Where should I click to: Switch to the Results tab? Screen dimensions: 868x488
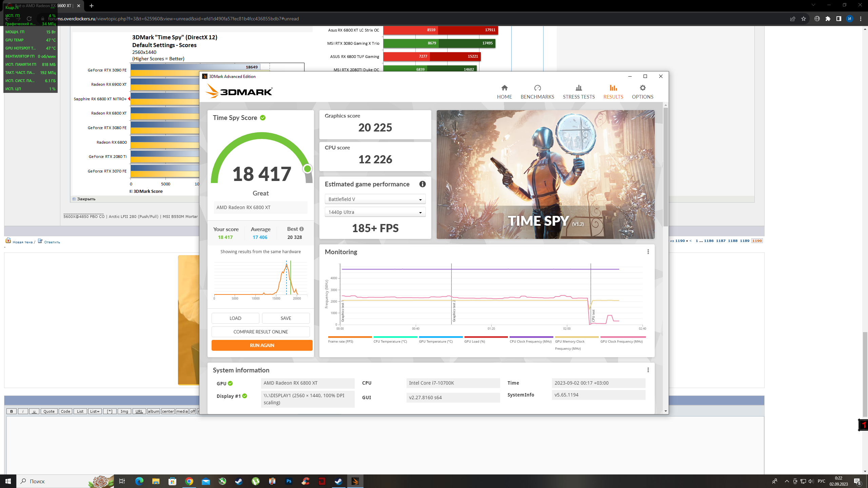613,92
